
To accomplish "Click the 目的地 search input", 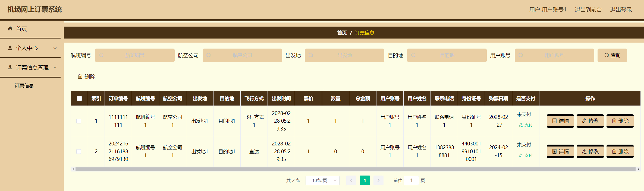I will coord(447,55).
